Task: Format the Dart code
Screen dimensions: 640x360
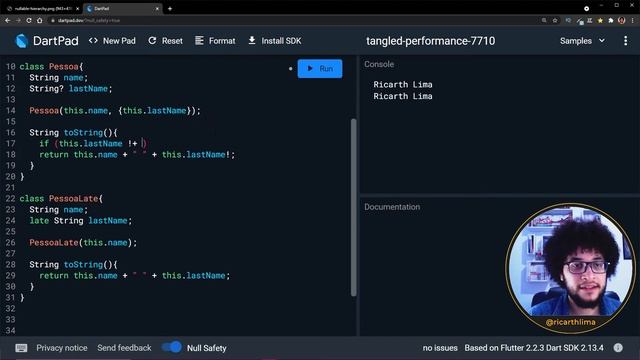Action: 215,41
